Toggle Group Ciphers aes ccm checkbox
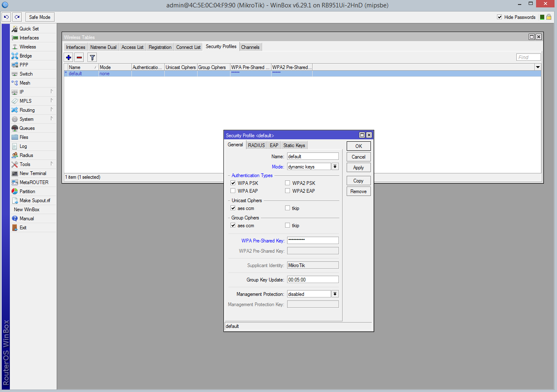This screenshot has height=392, width=557. (x=233, y=226)
